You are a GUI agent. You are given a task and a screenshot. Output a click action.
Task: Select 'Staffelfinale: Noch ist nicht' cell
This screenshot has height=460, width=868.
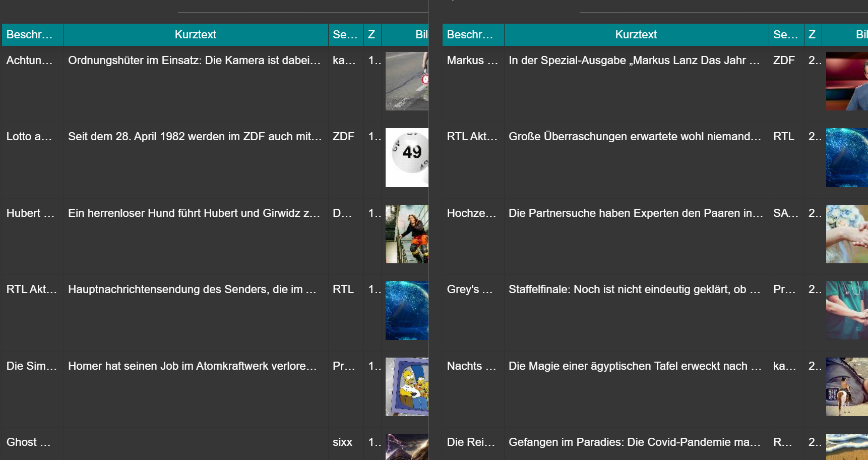pos(636,313)
